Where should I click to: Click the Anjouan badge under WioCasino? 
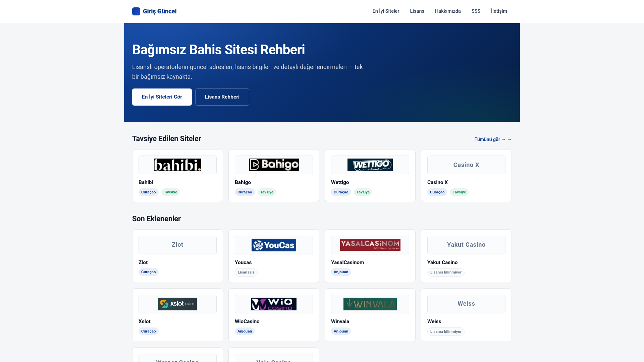coord(245,331)
